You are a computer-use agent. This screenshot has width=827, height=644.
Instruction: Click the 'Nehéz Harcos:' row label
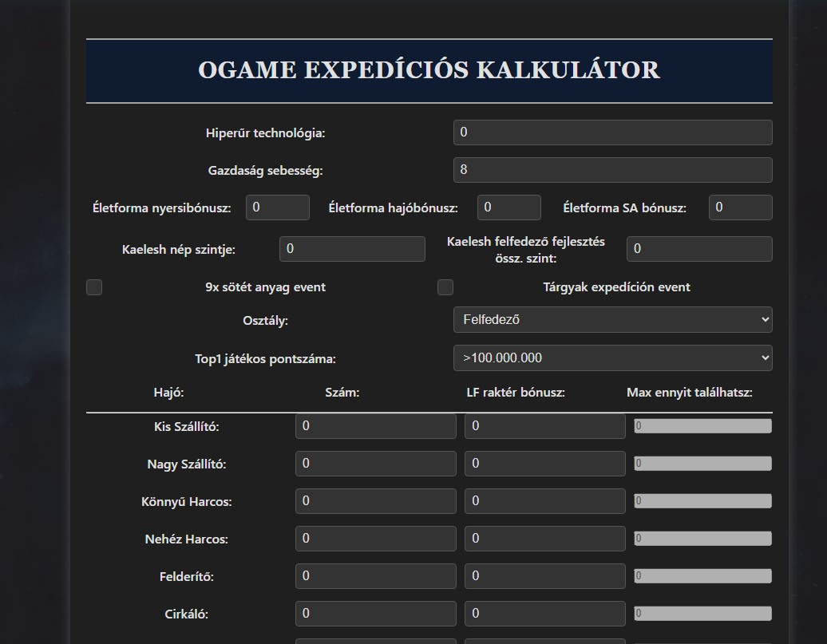[187, 539]
